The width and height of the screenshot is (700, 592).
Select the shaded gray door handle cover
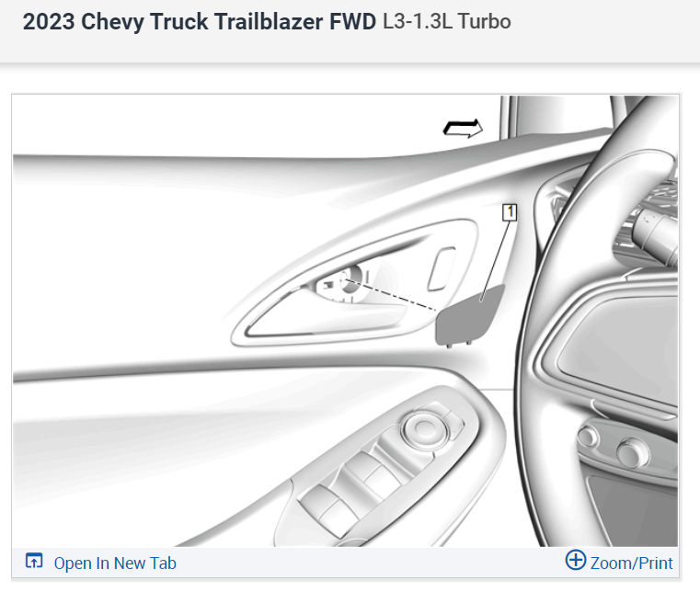pyautogui.click(x=469, y=316)
